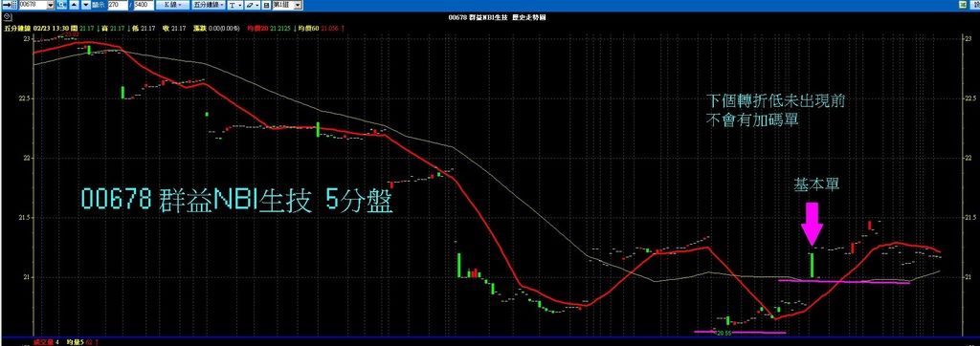Click the up-arrow previous stock button
The width and height of the screenshot is (980, 346).
(x=73, y=5)
